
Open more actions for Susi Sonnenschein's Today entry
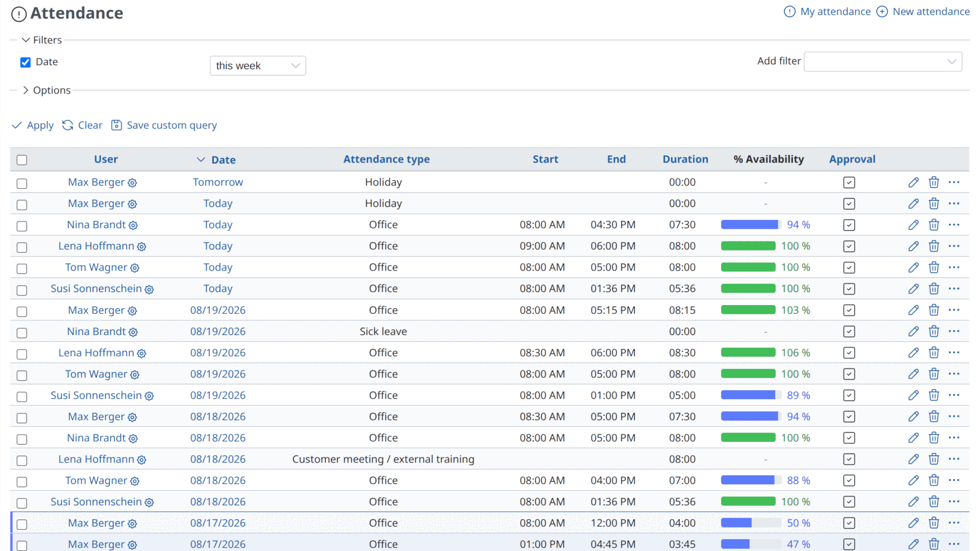[954, 289]
